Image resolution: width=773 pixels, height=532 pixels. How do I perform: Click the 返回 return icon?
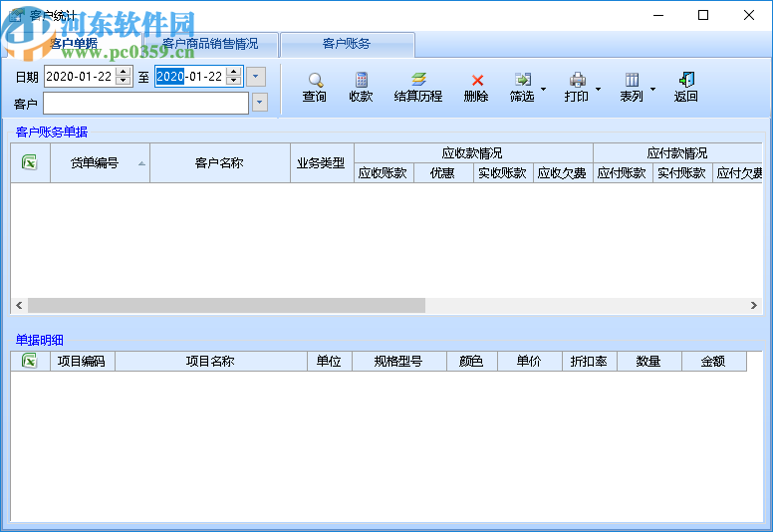pos(686,80)
